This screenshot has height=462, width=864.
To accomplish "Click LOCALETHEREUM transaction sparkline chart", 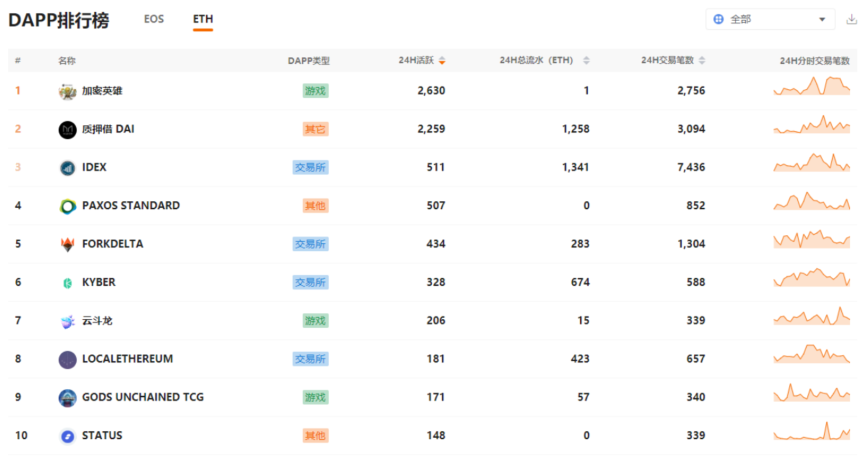I will coord(812,354).
